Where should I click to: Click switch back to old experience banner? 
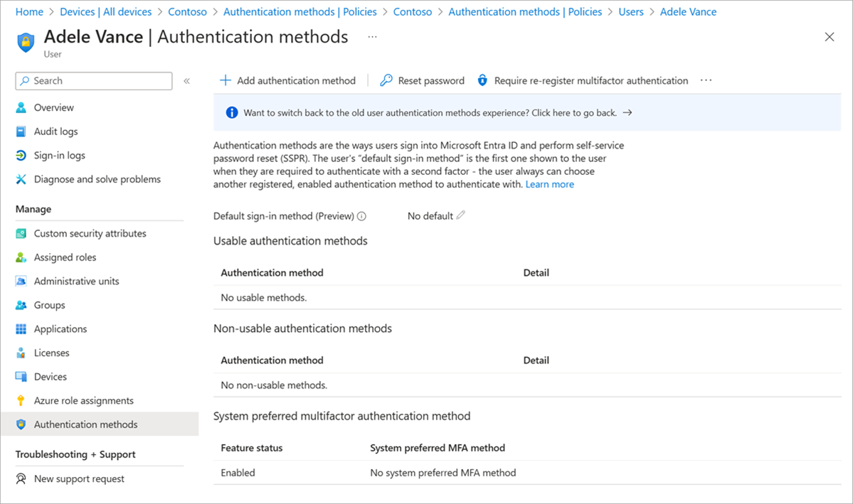coord(437,112)
